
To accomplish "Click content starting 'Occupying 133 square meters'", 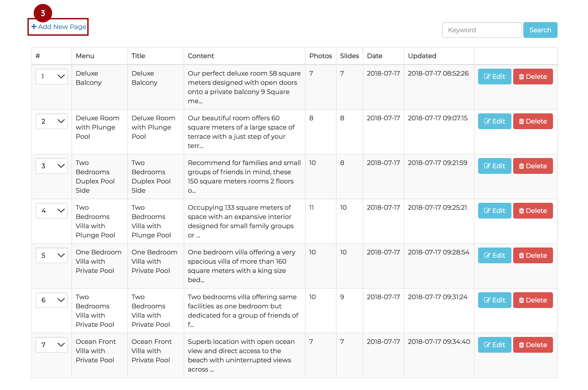I will click(241, 221).
